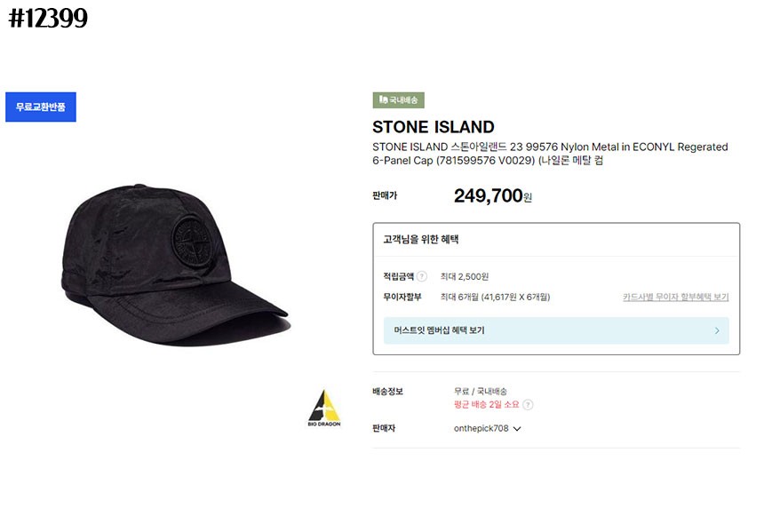Image resolution: width=764 pixels, height=532 pixels.
Task: Click the black nylon cap product image
Action: coord(175,265)
